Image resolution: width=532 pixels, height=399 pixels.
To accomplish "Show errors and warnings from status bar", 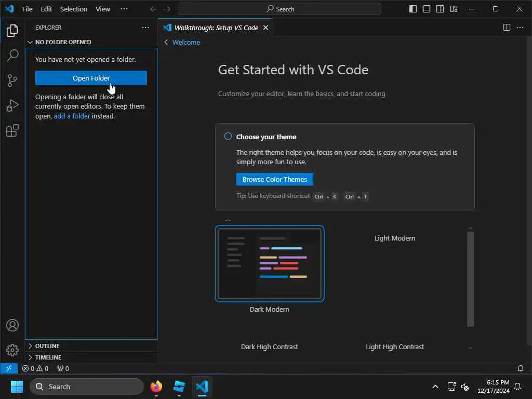I will pos(35,368).
